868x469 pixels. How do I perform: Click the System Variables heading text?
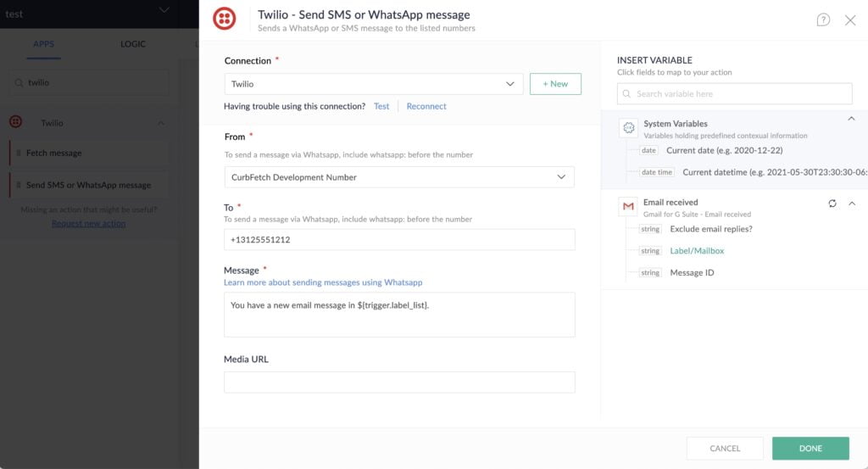(676, 124)
